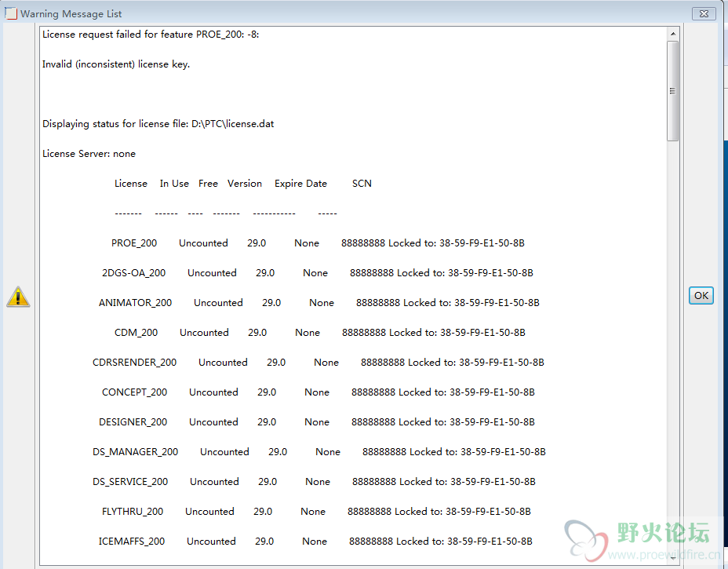Click the 'In Use' column header
728x569 pixels.
[x=174, y=184]
